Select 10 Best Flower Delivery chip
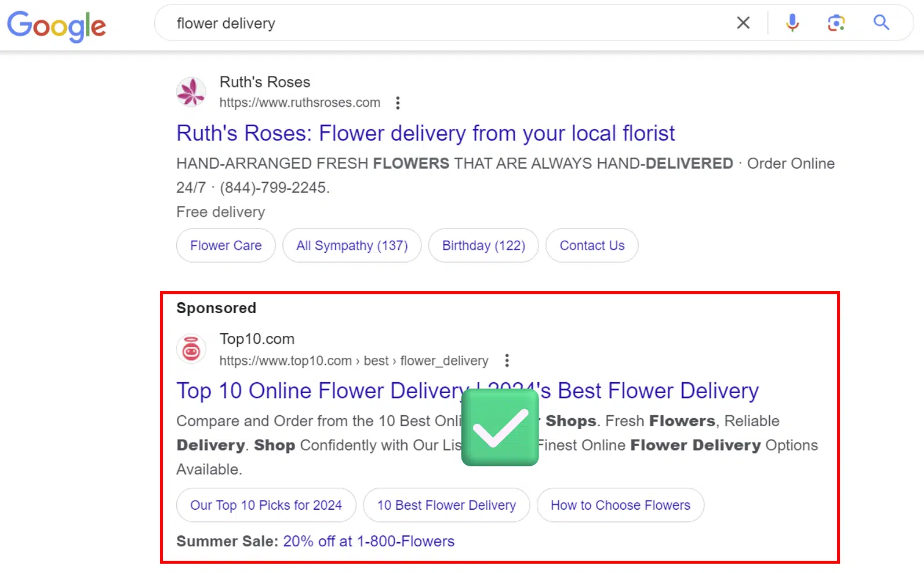This screenshot has height=573, width=924. [x=446, y=505]
